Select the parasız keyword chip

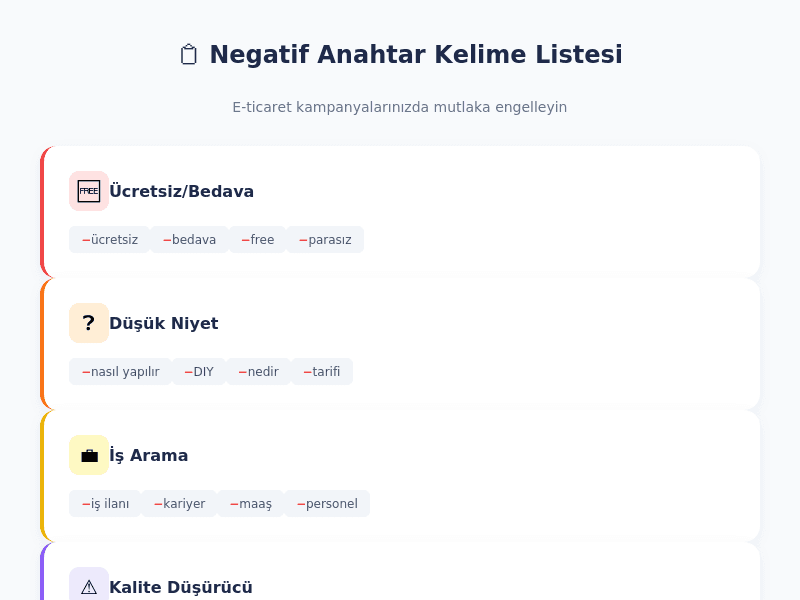(x=325, y=240)
